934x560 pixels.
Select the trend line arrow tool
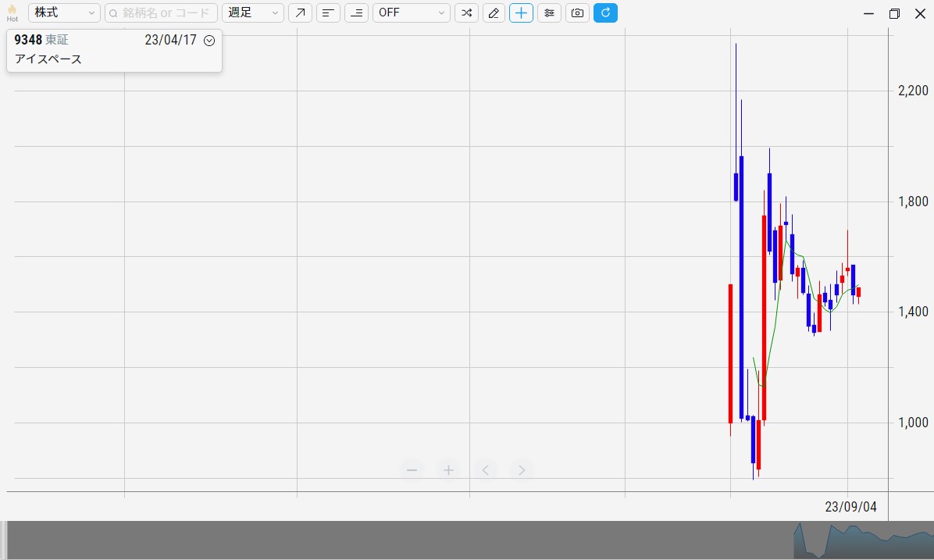point(300,13)
